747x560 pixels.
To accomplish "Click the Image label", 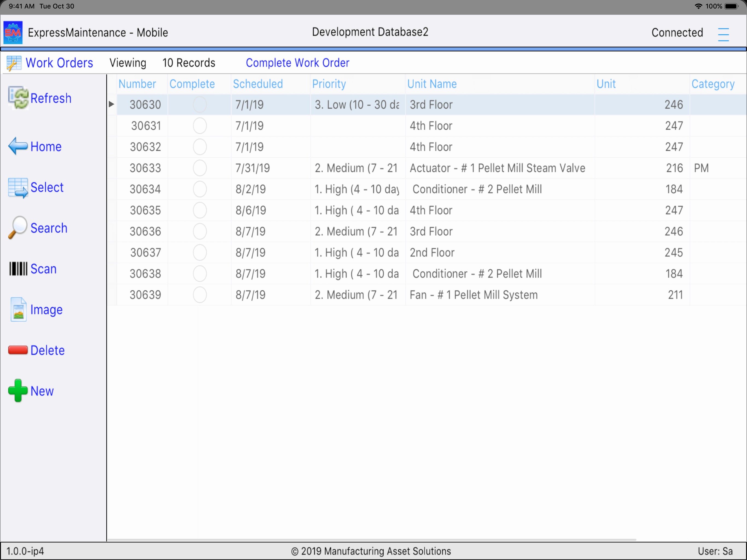I will click(x=46, y=310).
